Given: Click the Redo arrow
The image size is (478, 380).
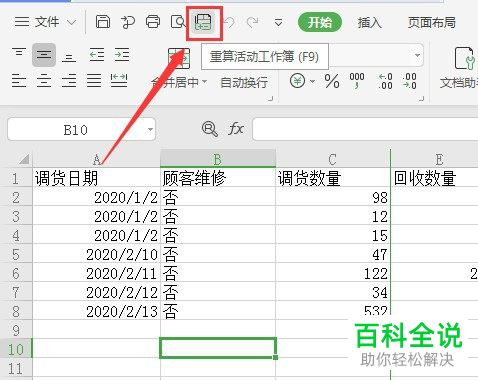Looking at the screenshot, I should coord(253,22).
